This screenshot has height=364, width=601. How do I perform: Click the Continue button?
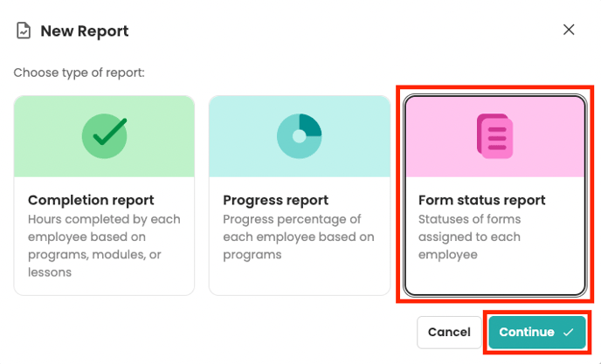coord(537,333)
